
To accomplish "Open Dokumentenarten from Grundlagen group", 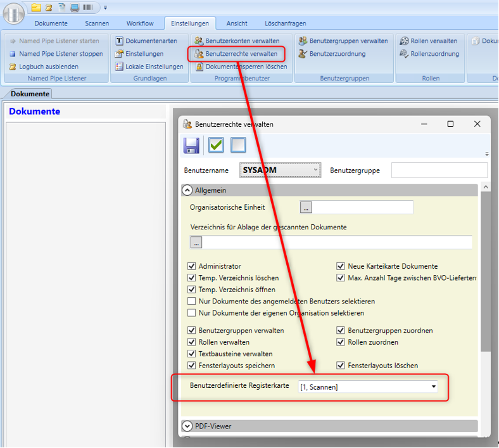I will coord(146,41).
